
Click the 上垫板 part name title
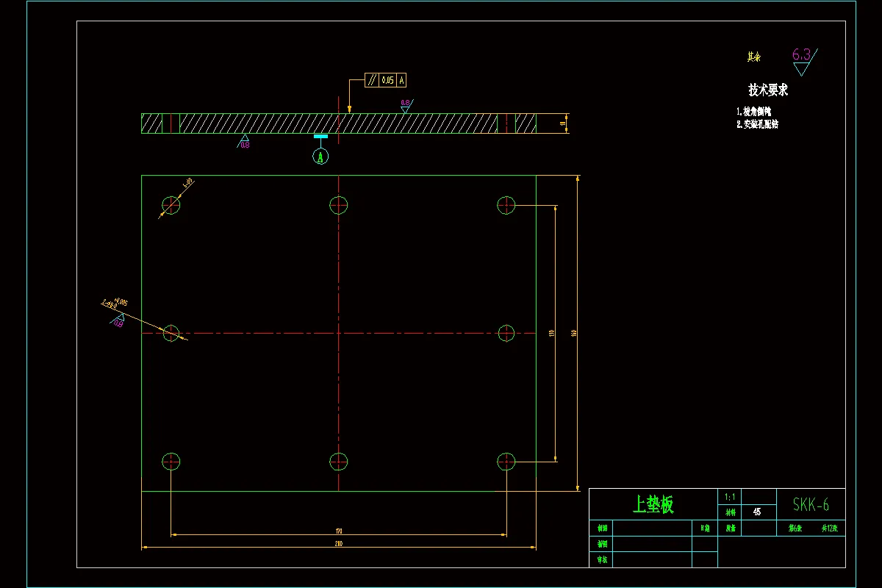(653, 504)
